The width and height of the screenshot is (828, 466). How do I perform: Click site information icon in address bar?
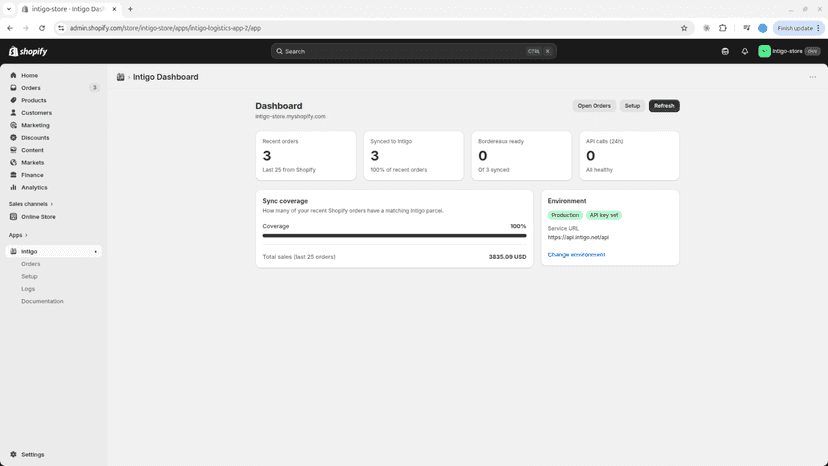[61, 28]
